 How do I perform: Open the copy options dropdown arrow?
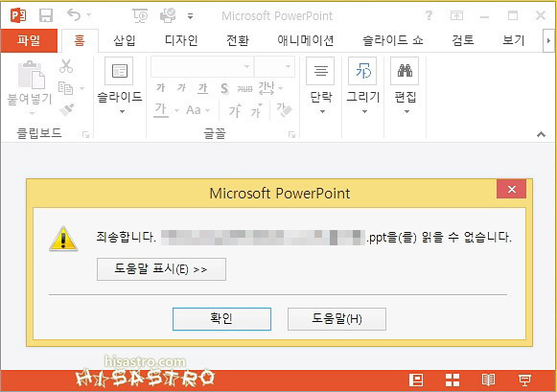pyautogui.click(x=82, y=88)
